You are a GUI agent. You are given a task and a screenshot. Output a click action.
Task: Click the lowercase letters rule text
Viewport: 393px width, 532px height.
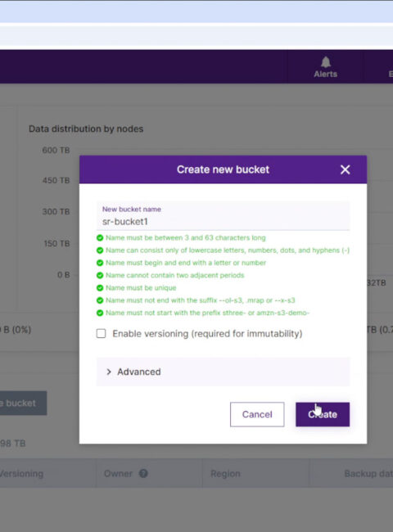click(x=228, y=250)
